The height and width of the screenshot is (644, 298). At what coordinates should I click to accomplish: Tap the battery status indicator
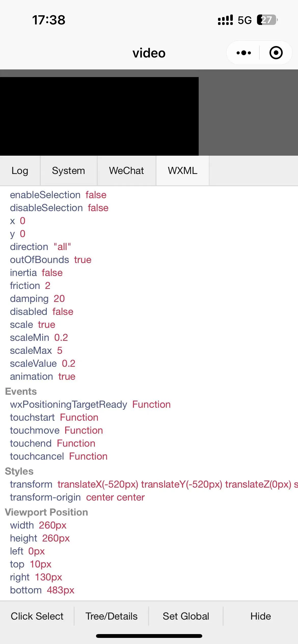click(267, 20)
